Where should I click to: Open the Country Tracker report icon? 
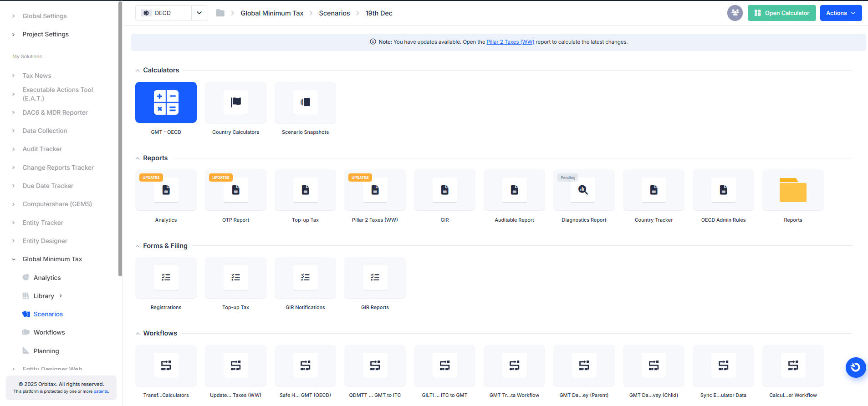click(x=654, y=190)
